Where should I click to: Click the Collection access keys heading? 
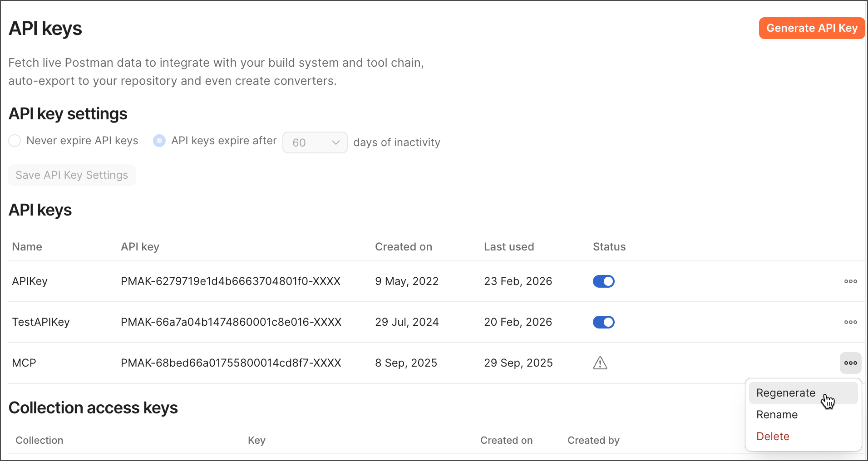click(93, 408)
